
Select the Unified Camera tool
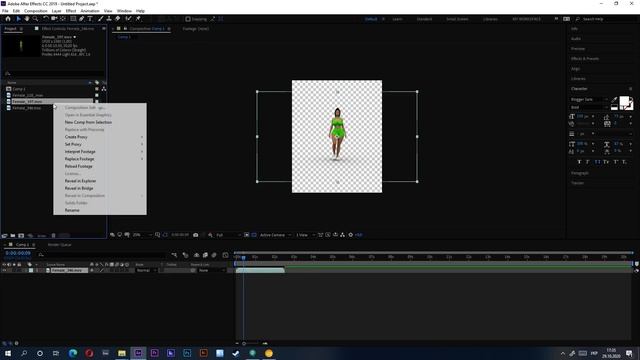point(54,19)
